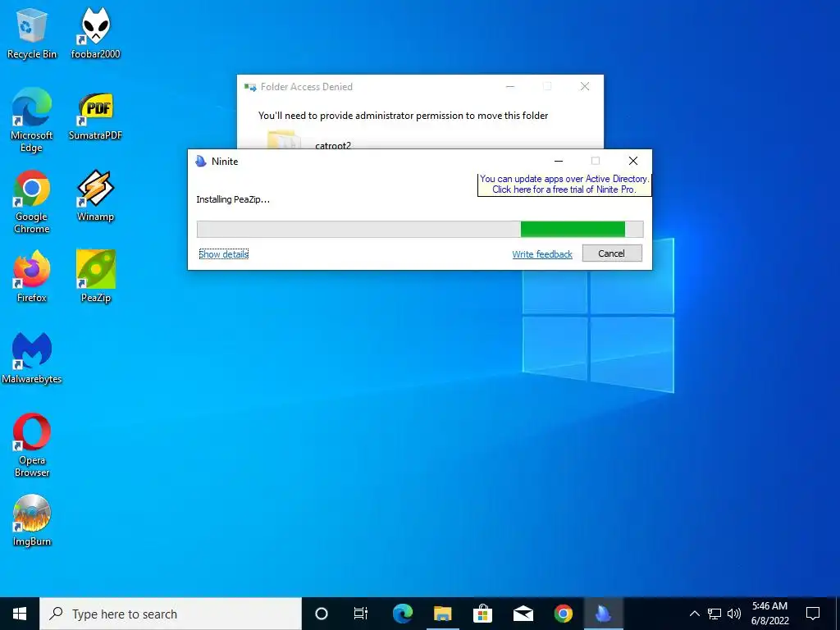Close the Folder Access Denied dialog
The image size is (840, 630).
(585, 86)
